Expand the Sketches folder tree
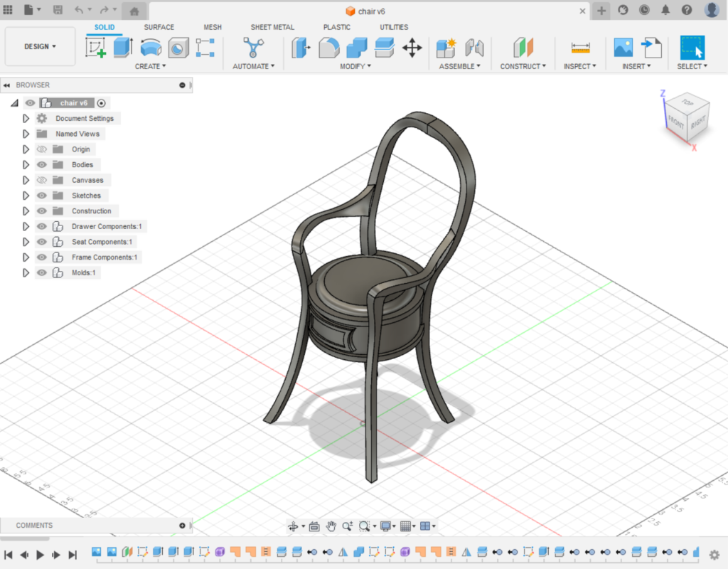This screenshot has width=728, height=569. (26, 196)
